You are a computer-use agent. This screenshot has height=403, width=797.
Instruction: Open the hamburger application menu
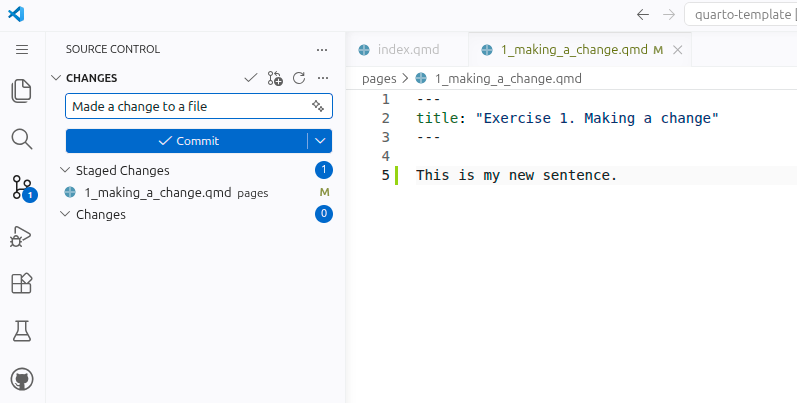pos(22,49)
